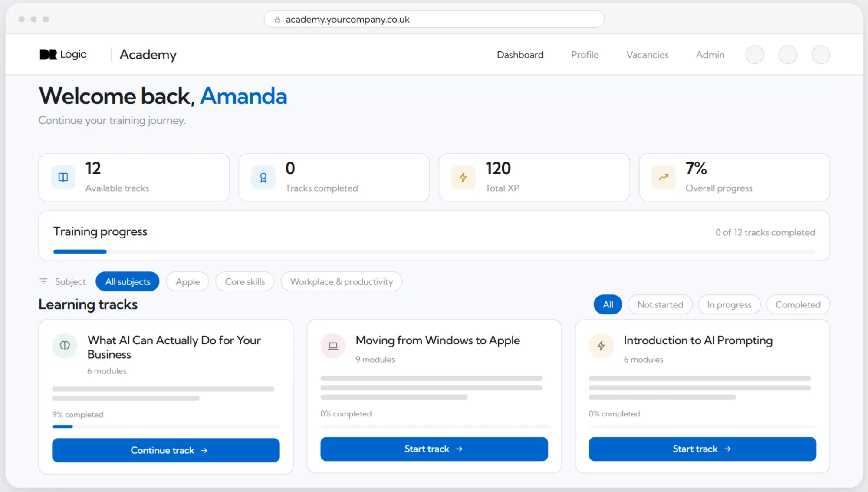
Task: Open the Profile nav item
Action: 585,55
